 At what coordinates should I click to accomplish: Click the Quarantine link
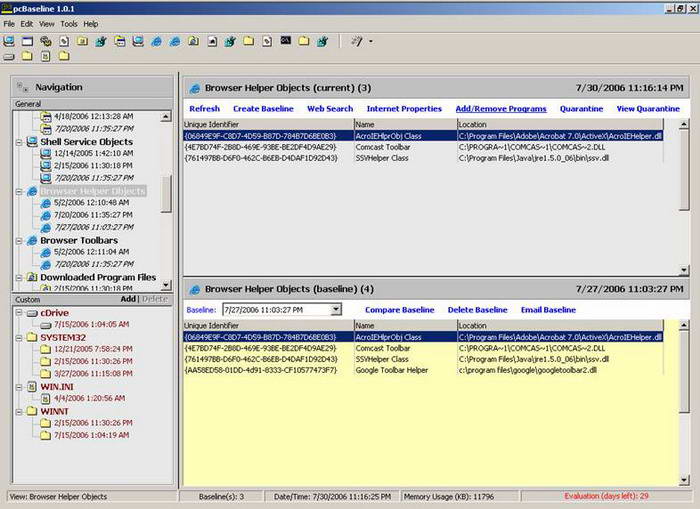[x=581, y=108]
